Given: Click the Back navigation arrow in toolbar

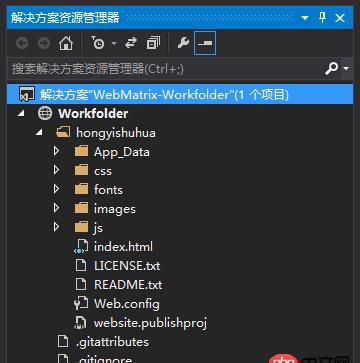Looking at the screenshot, I should click(x=22, y=43).
